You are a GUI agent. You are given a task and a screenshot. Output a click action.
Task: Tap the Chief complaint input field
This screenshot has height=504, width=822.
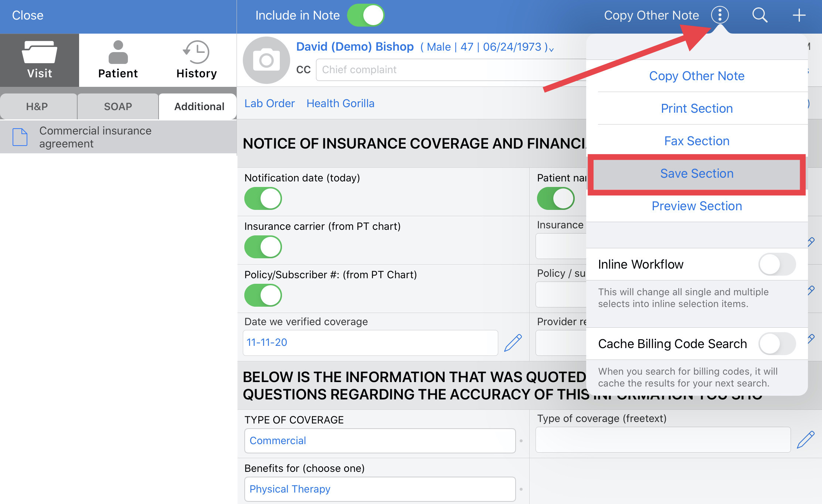pos(451,69)
